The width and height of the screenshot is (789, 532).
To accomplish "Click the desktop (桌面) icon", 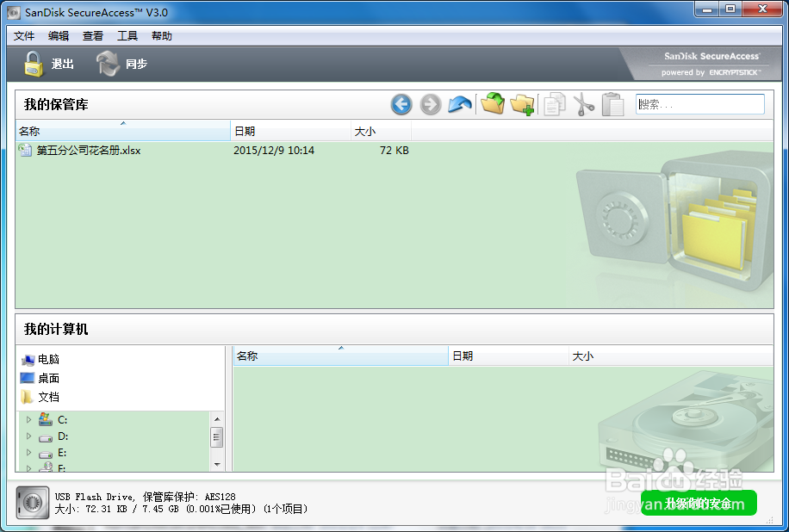I will coord(28,378).
